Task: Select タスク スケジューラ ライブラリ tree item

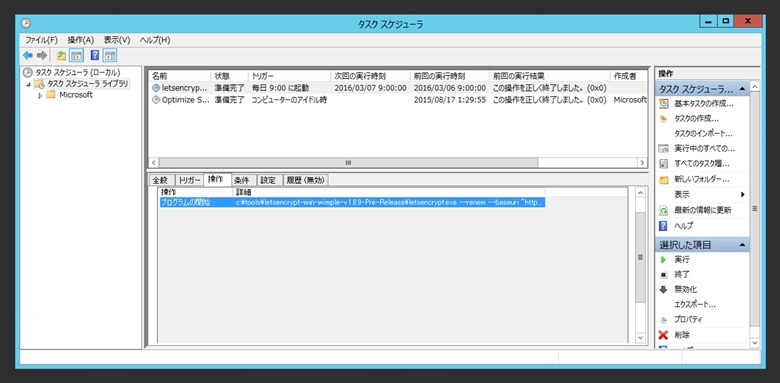Action: (88, 84)
